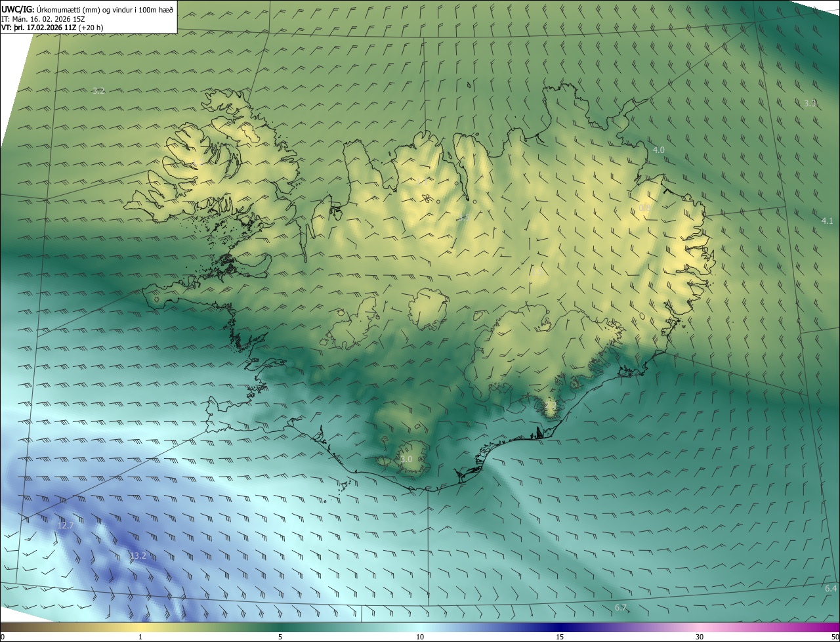Click the '13.2' maximum precipitation value
840x642 pixels.
[138, 556]
